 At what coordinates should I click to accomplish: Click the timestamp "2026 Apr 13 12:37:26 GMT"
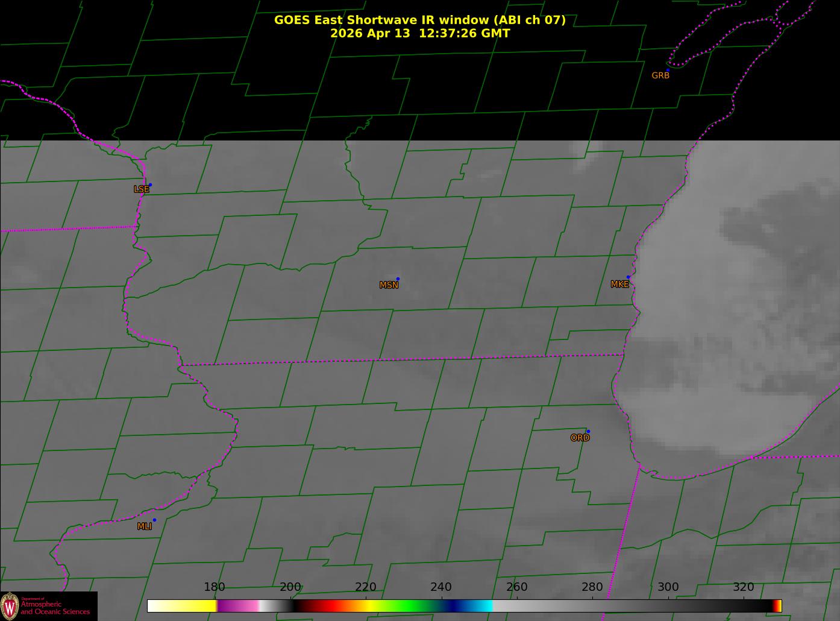click(x=420, y=33)
